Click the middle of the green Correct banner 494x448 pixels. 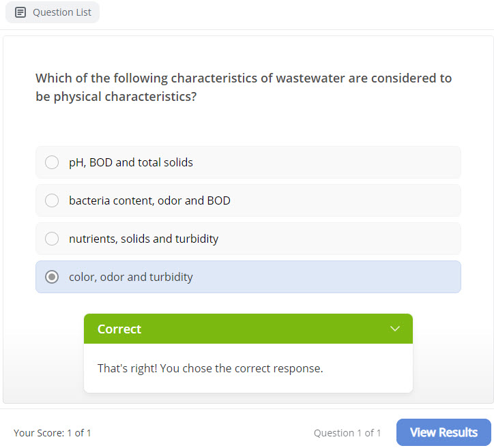[x=248, y=329]
